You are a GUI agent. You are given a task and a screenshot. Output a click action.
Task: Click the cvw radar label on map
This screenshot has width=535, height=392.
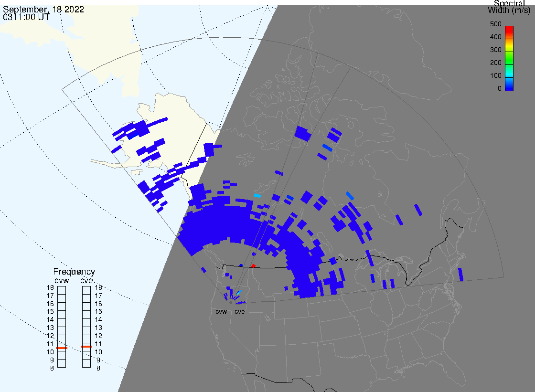click(x=221, y=312)
